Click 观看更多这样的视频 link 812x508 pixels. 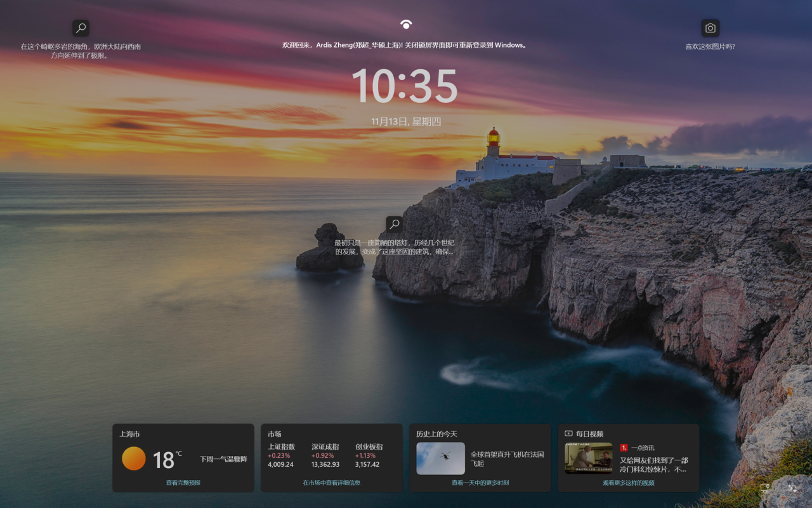pyautogui.click(x=628, y=483)
